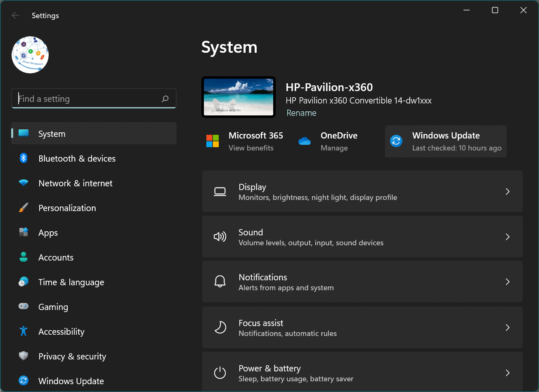This screenshot has height=392, width=539.
Task: Click the Sound speaker icon
Action: point(220,237)
